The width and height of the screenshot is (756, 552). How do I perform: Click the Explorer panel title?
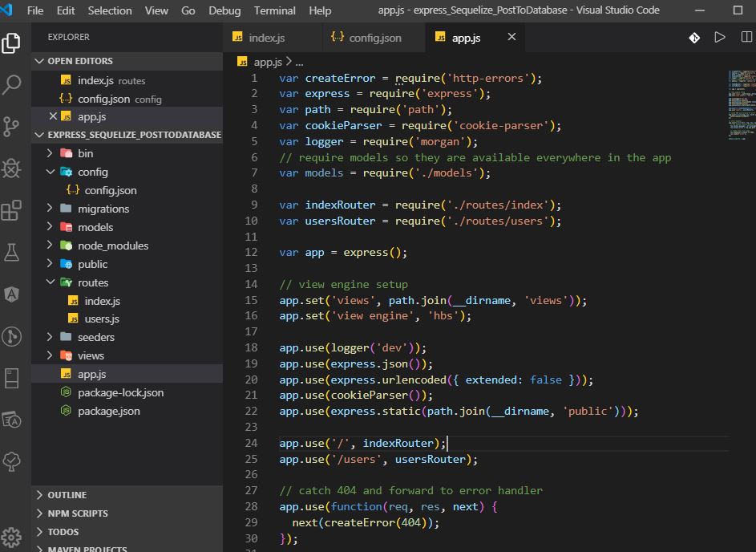[x=68, y=37]
